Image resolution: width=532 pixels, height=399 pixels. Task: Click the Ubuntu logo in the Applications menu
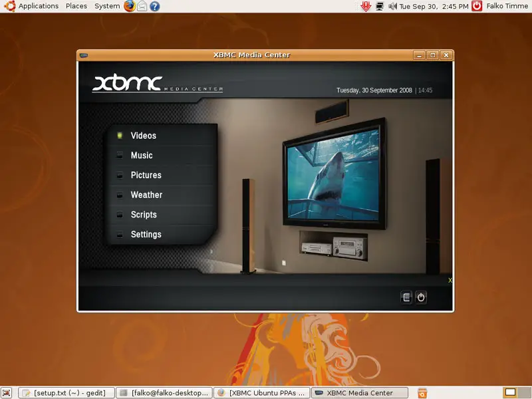[x=9, y=6]
